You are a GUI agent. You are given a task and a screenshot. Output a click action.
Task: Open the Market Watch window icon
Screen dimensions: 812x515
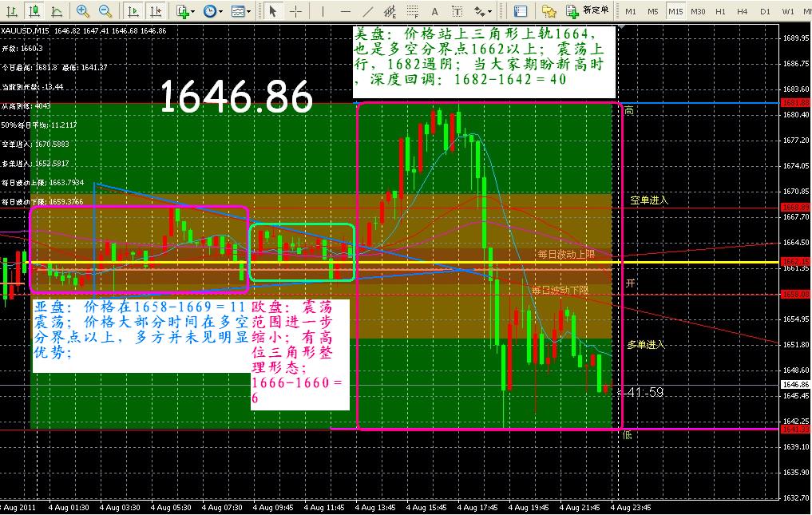click(x=521, y=11)
